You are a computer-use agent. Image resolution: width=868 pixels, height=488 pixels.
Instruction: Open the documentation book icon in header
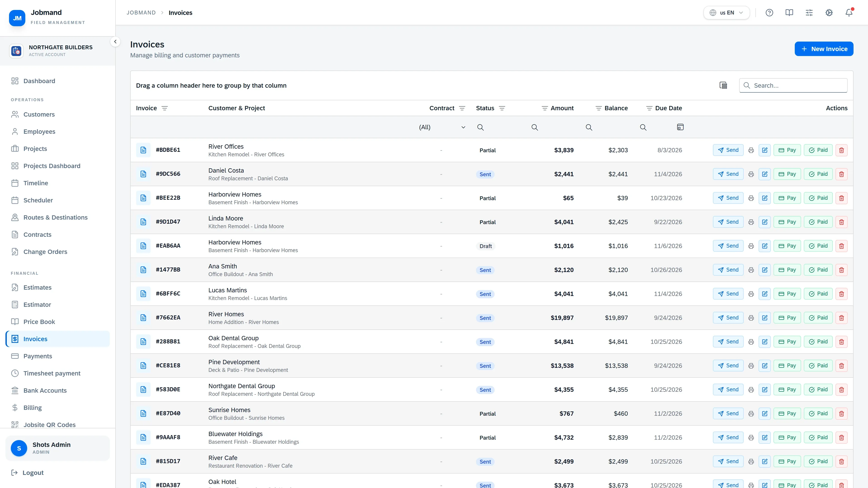tap(789, 13)
